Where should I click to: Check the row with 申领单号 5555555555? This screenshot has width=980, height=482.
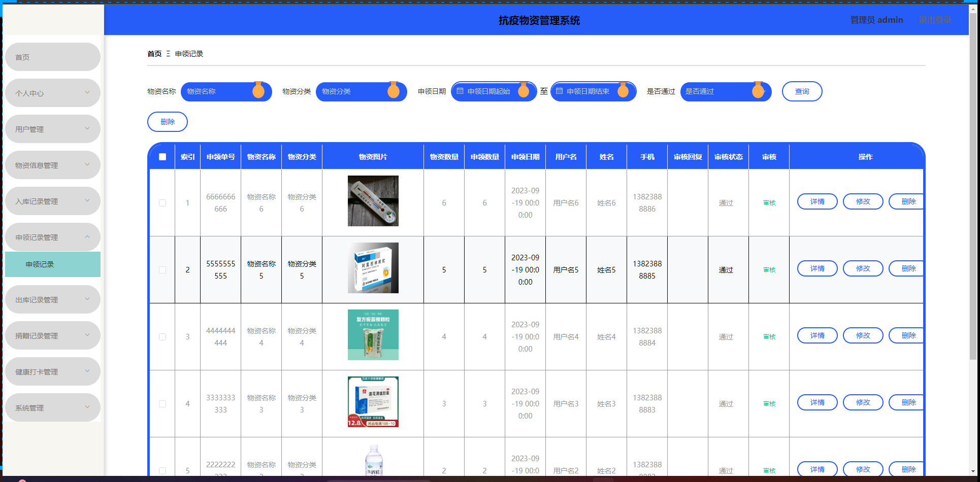[x=162, y=270]
